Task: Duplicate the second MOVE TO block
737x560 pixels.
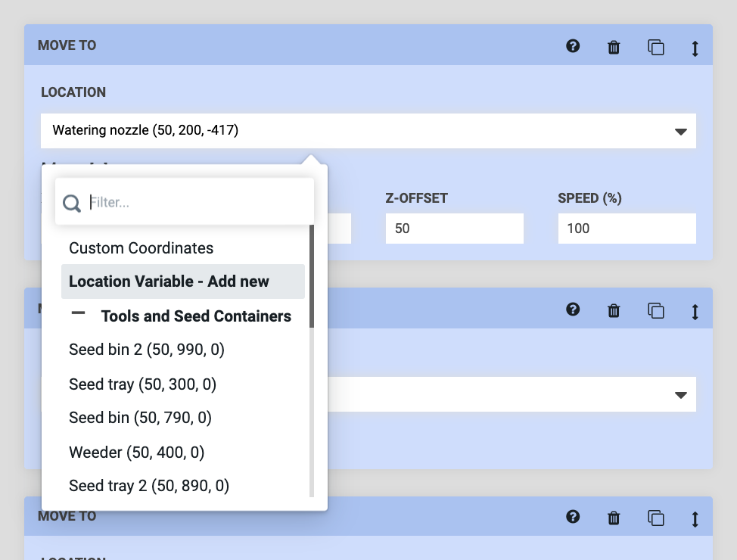Action: pyautogui.click(x=655, y=310)
